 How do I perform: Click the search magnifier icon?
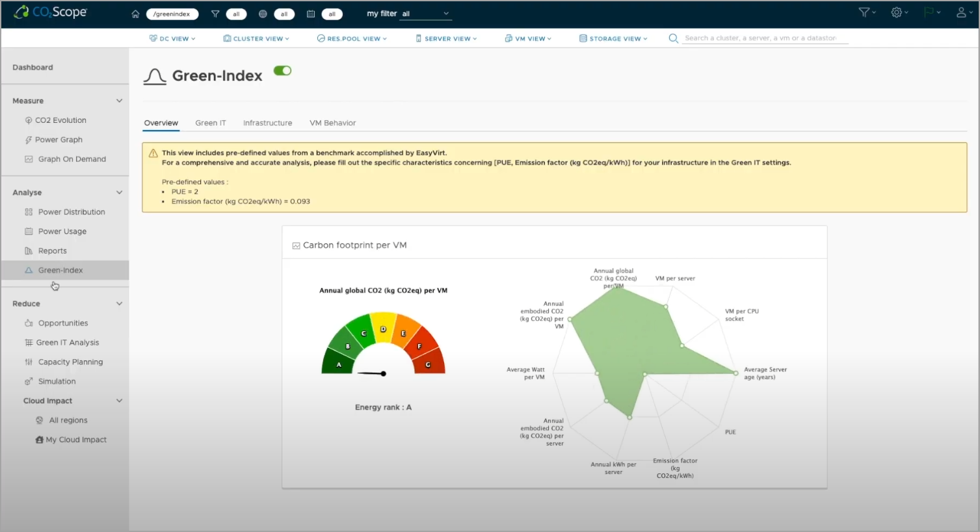tap(674, 38)
